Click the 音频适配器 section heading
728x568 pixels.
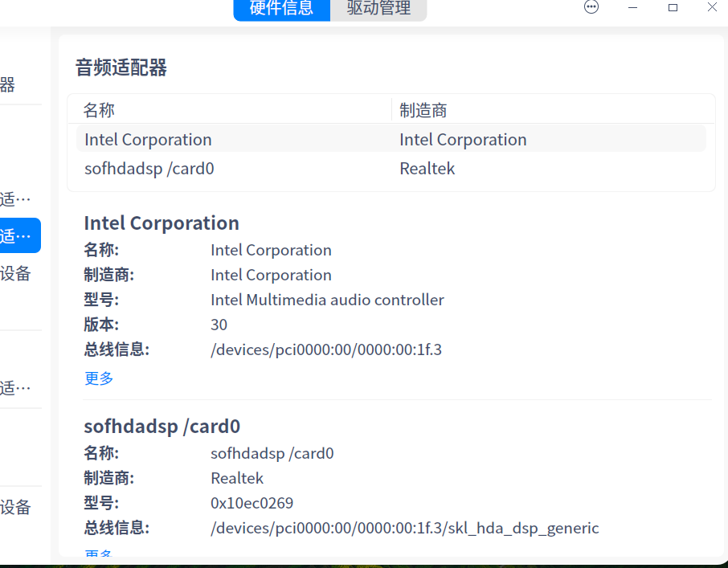coord(121,67)
